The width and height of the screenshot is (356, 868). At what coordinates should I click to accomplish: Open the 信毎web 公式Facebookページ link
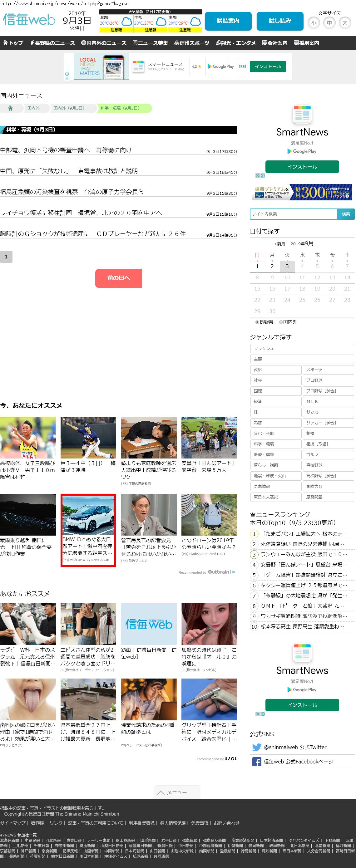[298, 762]
